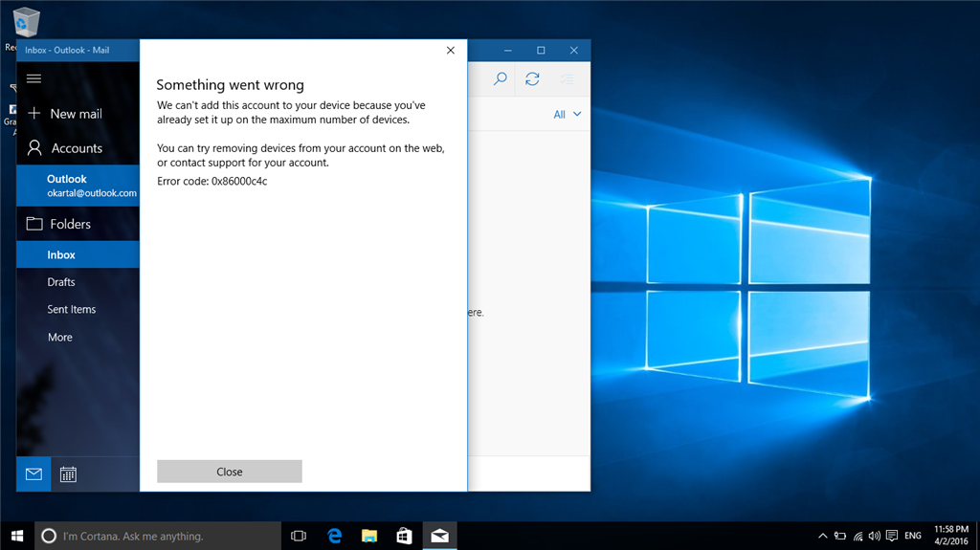This screenshot has height=550, width=980.
Task: Open File Explorer from taskbar
Action: coord(369,536)
